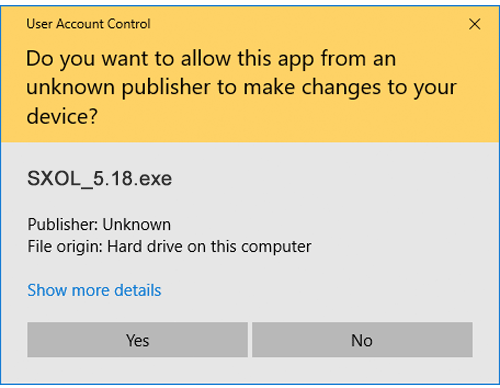Click the word Account in the title
This screenshot has width=500, height=388.
[x=79, y=24]
